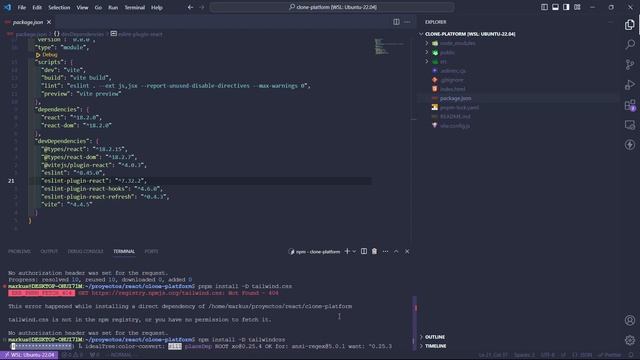Split the editor to the right
The width and height of the screenshot is (640, 360).
396,22
